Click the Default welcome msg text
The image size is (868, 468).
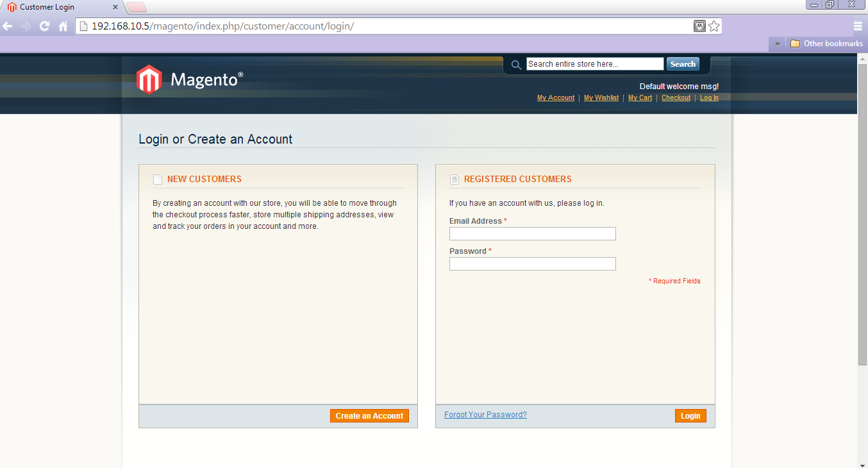(679, 87)
